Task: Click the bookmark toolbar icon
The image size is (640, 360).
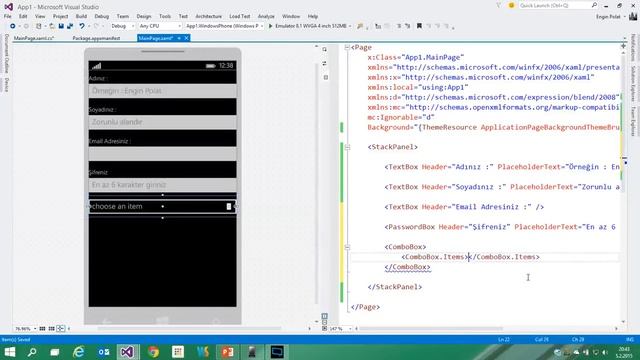Action: pos(419,26)
